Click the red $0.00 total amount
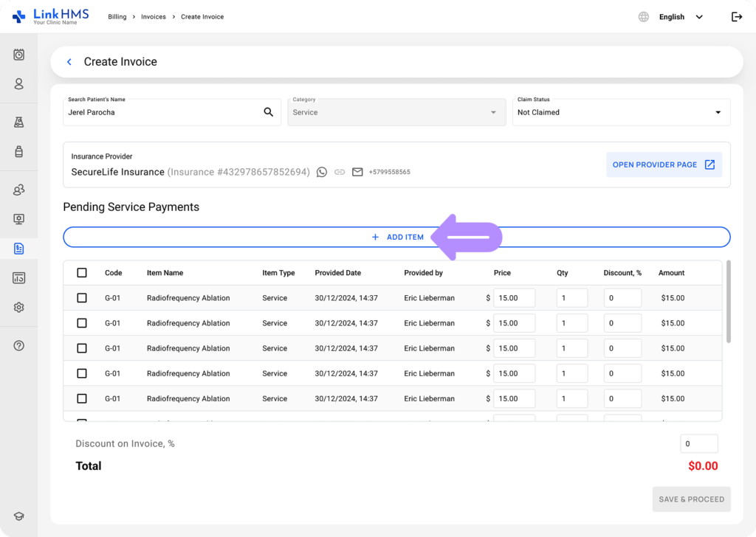This screenshot has height=537, width=756. pos(703,465)
